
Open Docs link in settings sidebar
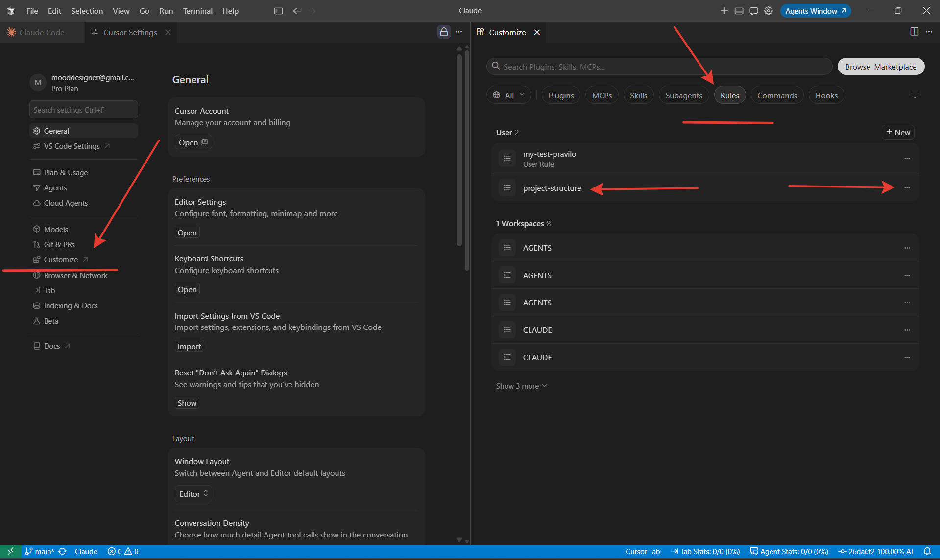[52, 346]
